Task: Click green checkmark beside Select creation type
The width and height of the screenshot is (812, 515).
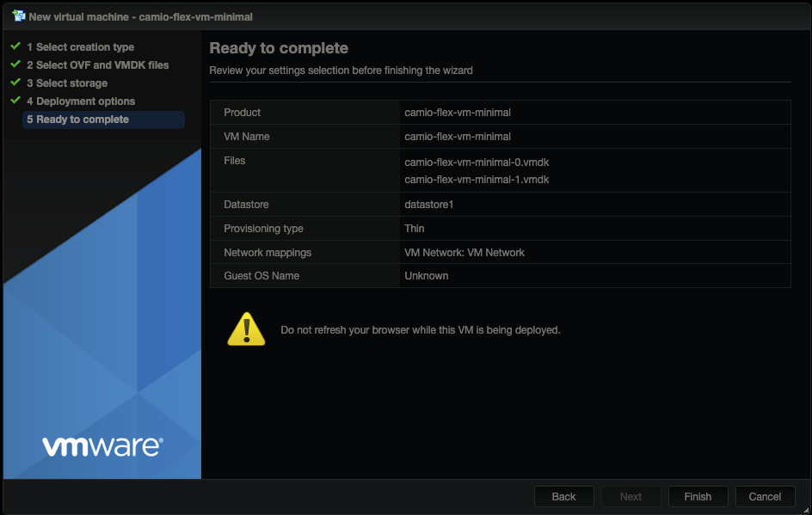Action: click(15, 46)
